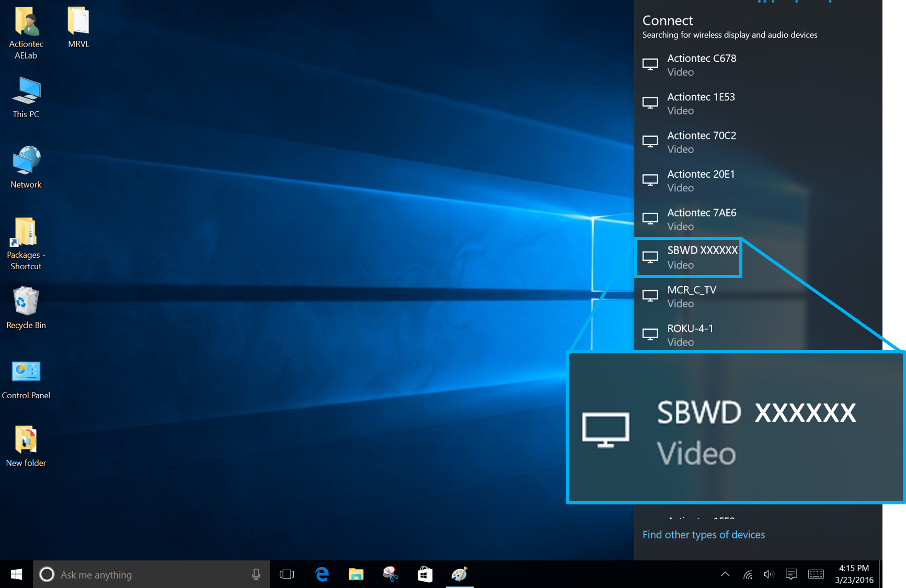906x588 pixels.
Task: Connect to Actiontec 7AE6 display
Action: 758,220
